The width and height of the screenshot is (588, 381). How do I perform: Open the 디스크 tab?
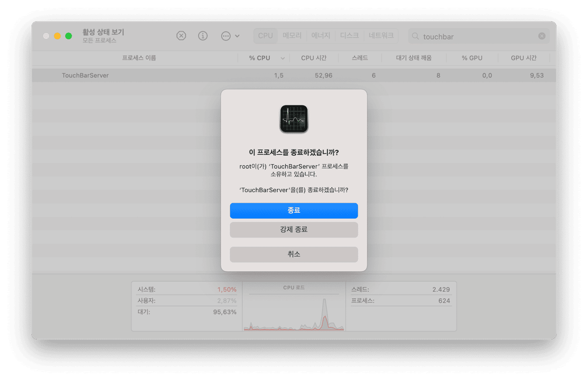point(349,36)
